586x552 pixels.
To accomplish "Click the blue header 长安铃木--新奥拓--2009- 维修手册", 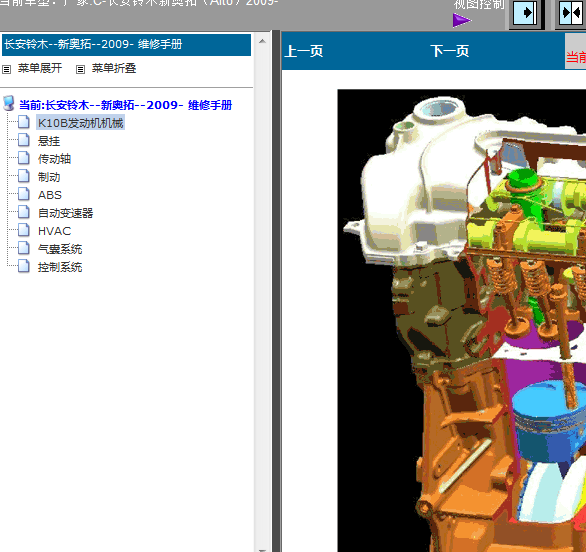I will (126, 45).
